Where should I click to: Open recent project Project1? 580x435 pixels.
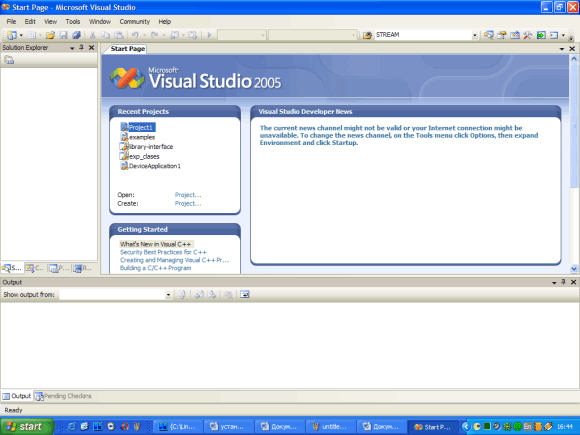(138, 127)
